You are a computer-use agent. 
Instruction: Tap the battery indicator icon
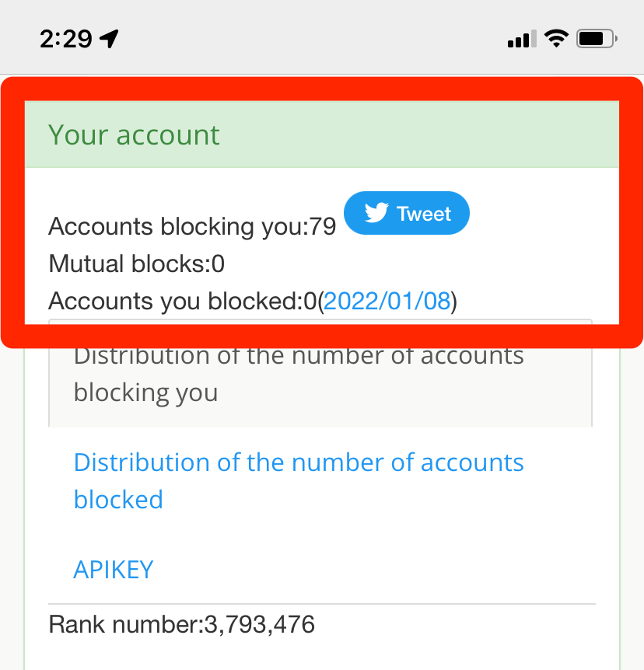tap(595, 37)
